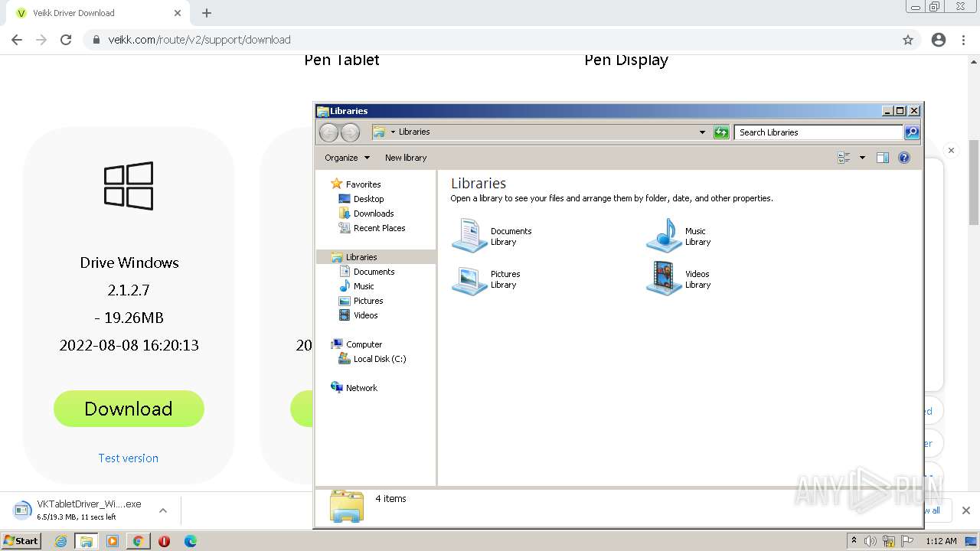This screenshot has width=980, height=551.
Task: Expand download item options chevron
Action: click(x=163, y=510)
